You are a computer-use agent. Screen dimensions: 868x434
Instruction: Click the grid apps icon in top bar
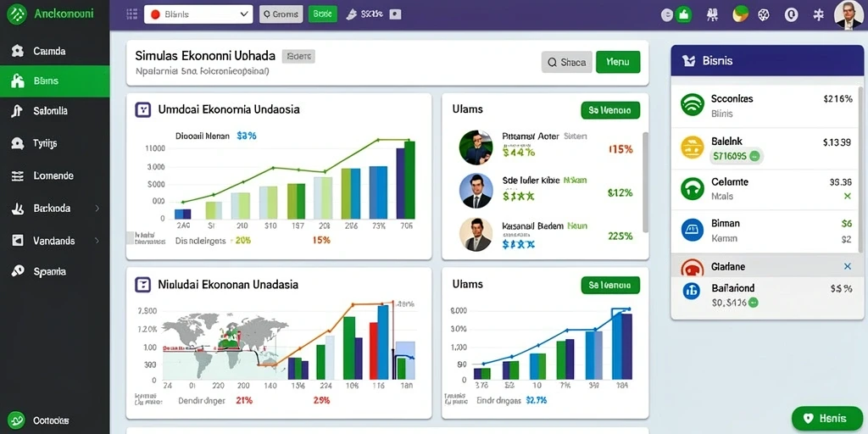(131, 15)
